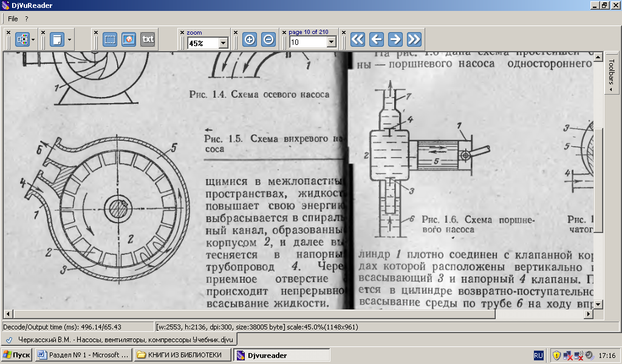The height and width of the screenshot is (364, 622).
Task: Zoom out with the minus button
Action: coord(268,39)
